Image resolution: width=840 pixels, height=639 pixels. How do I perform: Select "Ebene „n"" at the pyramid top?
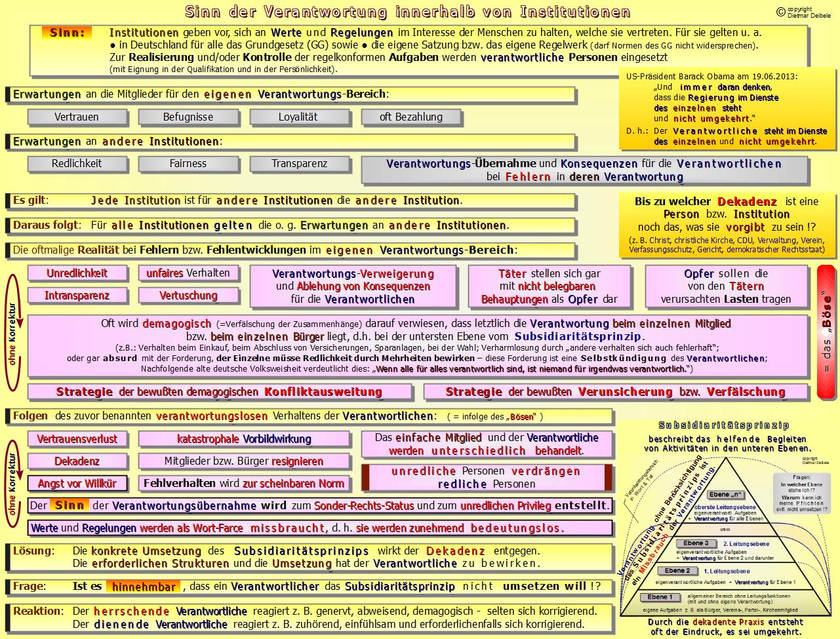click(727, 495)
